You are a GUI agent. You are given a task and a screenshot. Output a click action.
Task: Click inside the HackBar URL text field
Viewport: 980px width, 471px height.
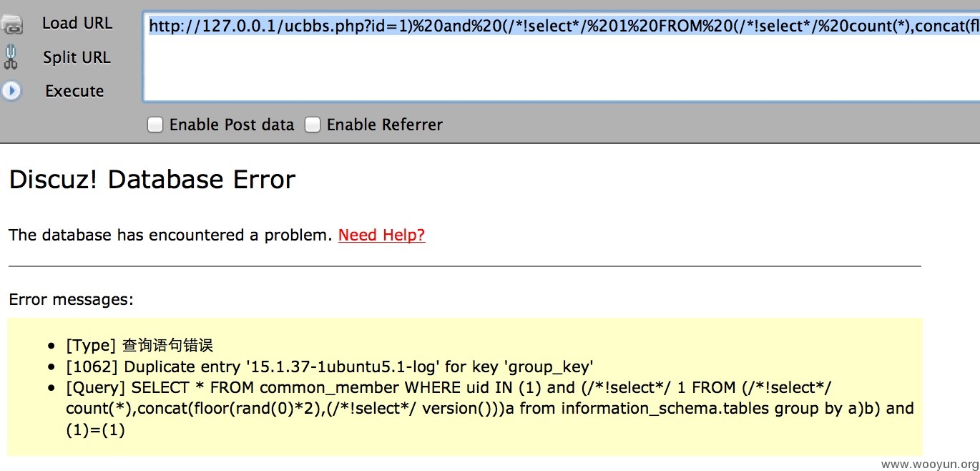562,56
